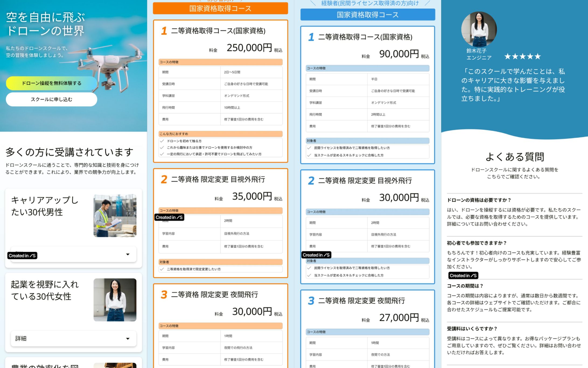
Task: Click checkmark beside ドローンを初めて触る方
Action: click(x=162, y=141)
